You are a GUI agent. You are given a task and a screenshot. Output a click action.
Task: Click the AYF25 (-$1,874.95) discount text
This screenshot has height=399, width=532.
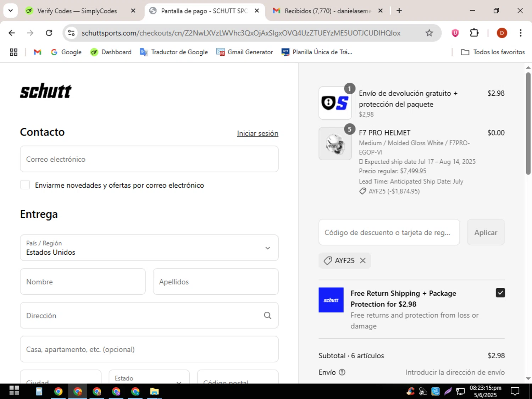(x=394, y=191)
